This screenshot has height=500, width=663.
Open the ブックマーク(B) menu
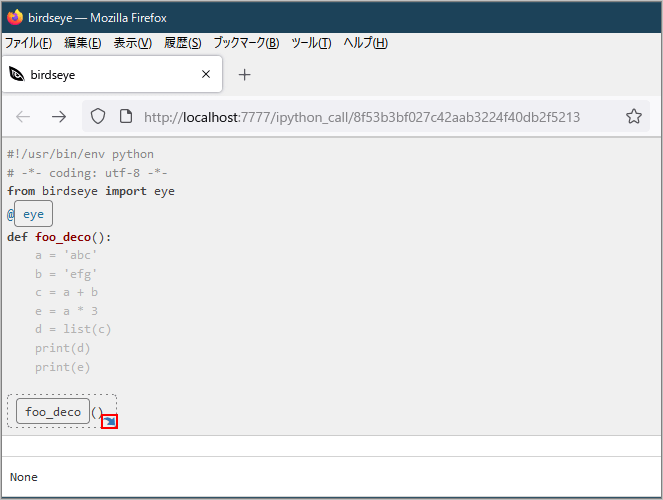(x=246, y=43)
